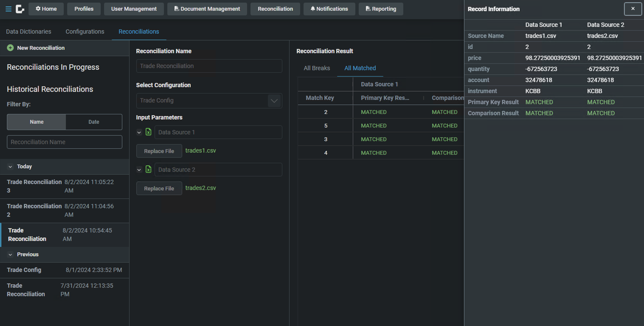Switch to the All Breaks tab

point(316,68)
